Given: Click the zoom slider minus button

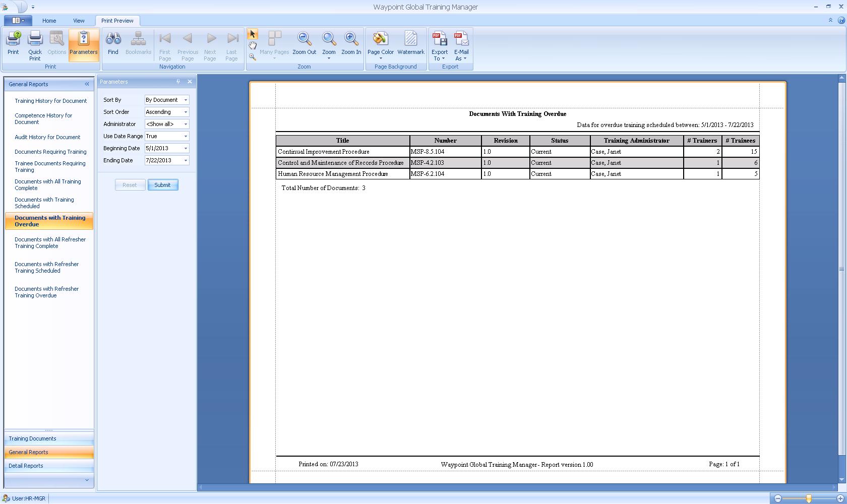Looking at the screenshot, I should (x=778, y=498).
